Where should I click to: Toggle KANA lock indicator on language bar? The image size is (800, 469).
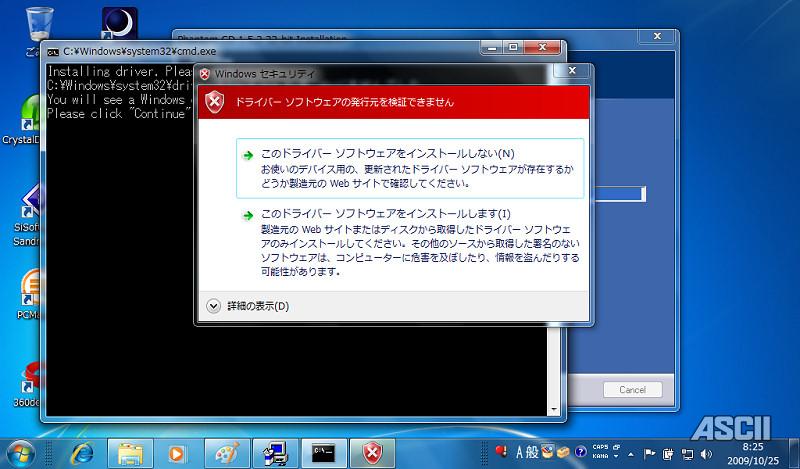[x=600, y=456]
